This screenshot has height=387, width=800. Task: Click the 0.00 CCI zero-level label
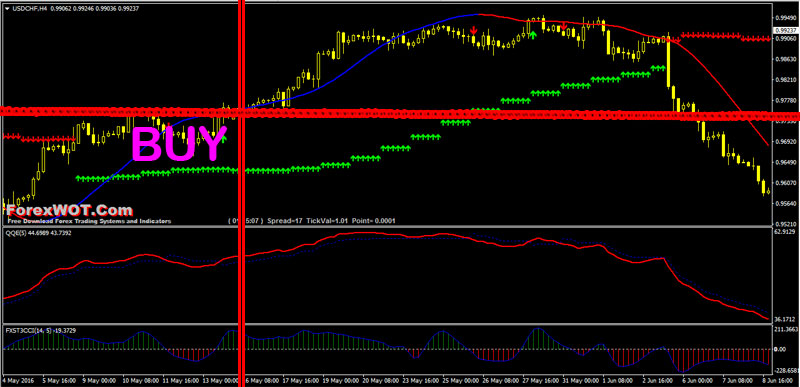pyautogui.click(x=781, y=349)
